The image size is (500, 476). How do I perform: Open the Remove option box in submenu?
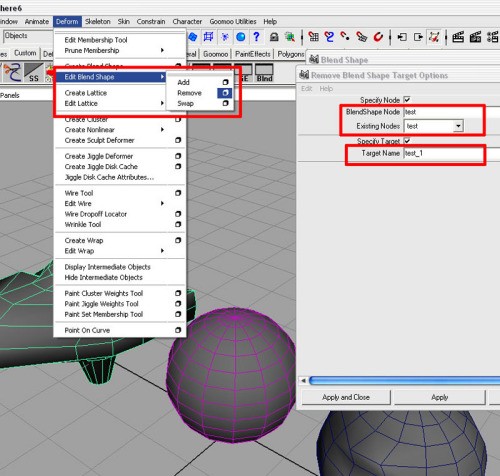pyautogui.click(x=225, y=93)
